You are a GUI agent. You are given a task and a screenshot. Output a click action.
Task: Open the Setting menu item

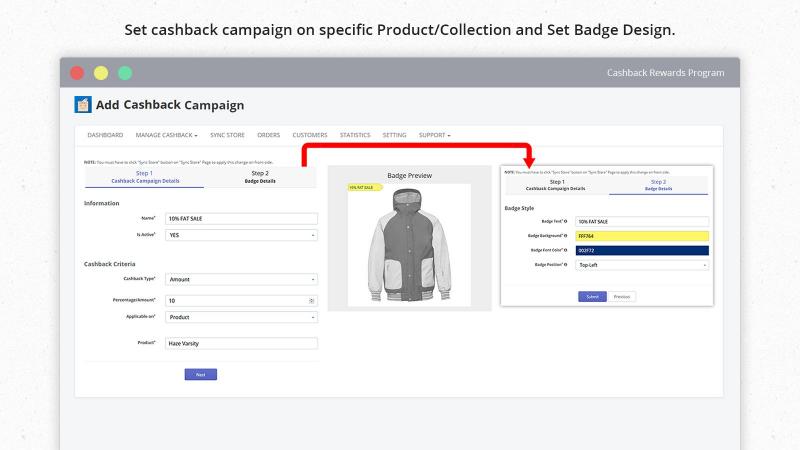394,135
